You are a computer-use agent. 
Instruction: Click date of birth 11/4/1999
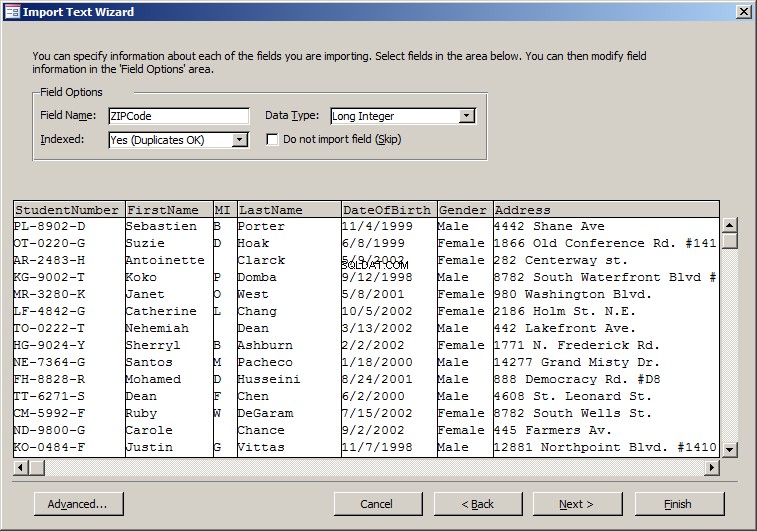click(377, 226)
